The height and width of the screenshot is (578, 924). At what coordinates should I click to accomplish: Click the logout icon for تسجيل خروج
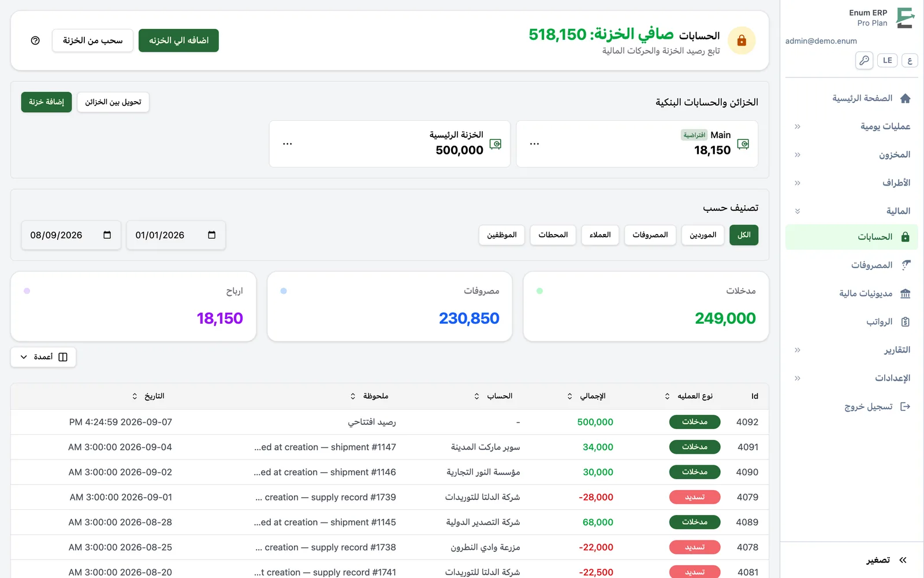(x=905, y=407)
